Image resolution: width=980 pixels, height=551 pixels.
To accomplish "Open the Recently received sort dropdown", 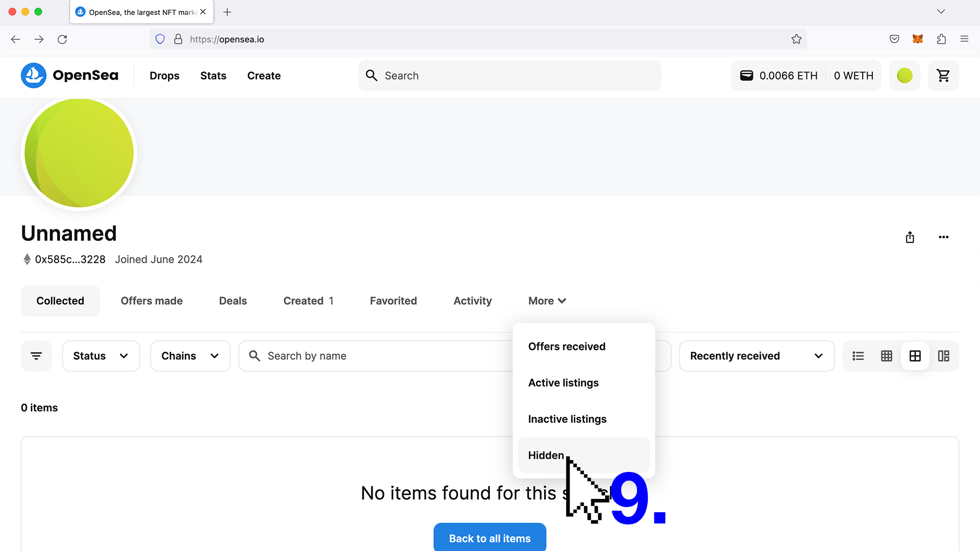I will point(756,356).
